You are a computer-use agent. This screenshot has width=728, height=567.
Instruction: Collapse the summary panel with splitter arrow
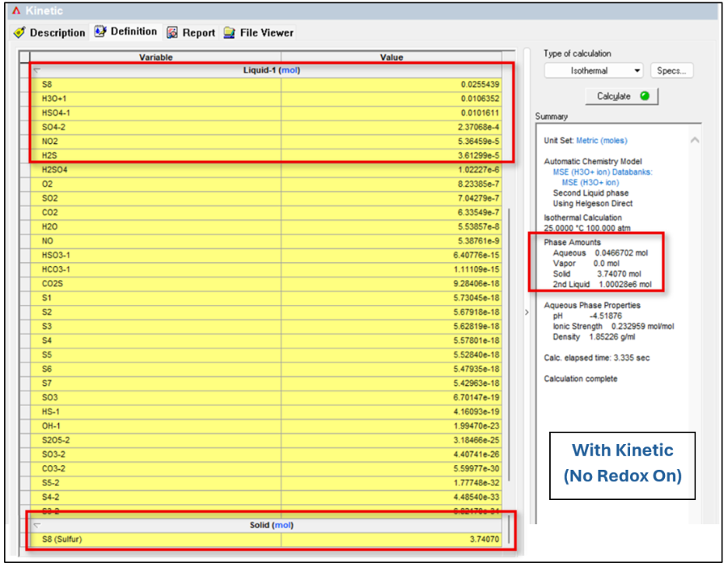tap(527, 312)
